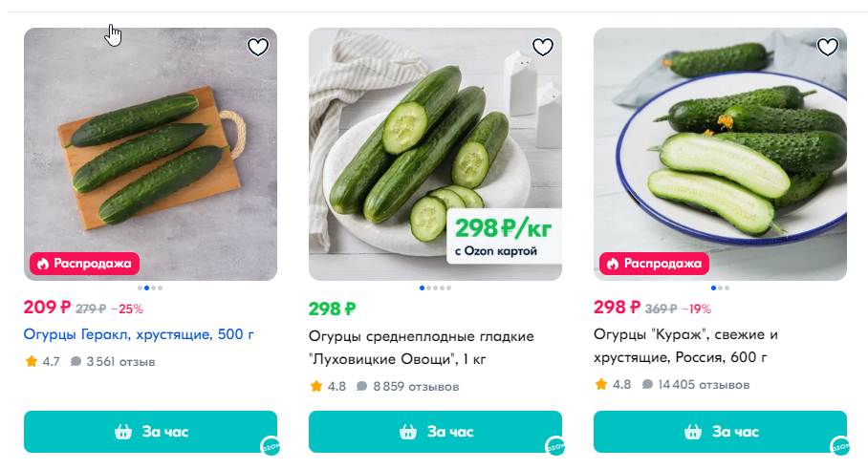Open Огурцы среднеплодные гладкие Луховицкие Овощи title
868x469 pixels.
point(422,348)
